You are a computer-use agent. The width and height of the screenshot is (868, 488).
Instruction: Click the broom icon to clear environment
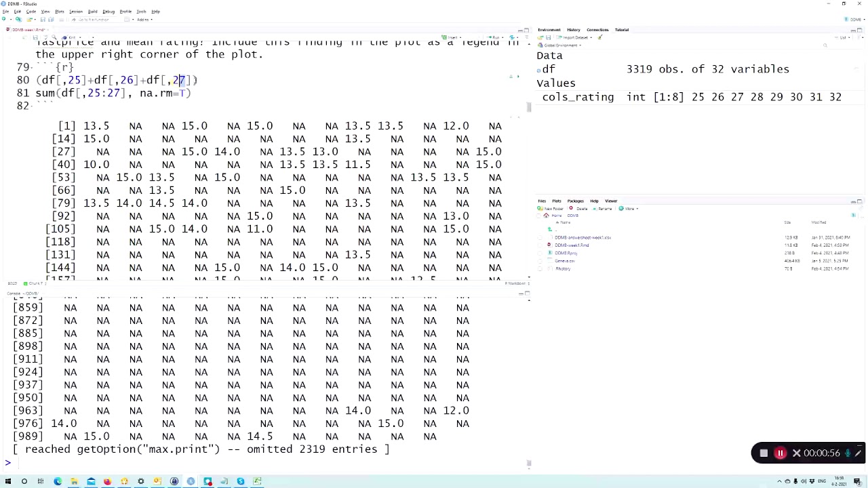(x=600, y=37)
